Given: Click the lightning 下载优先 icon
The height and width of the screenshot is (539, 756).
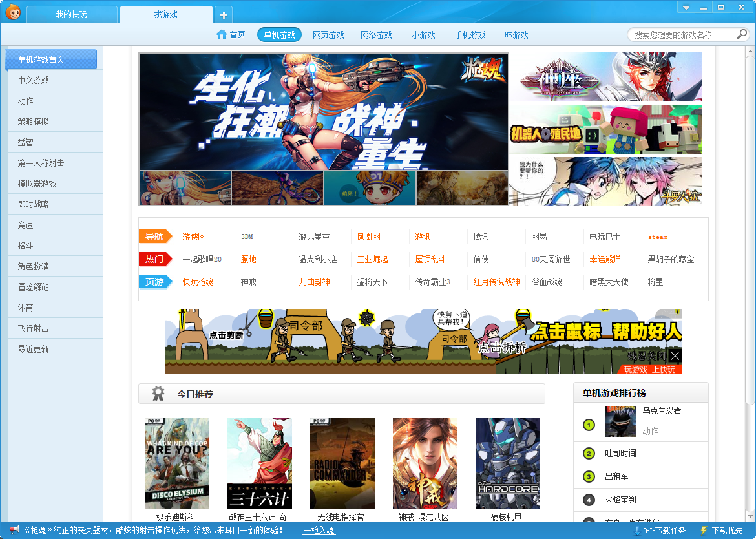Looking at the screenshot, I should [x=704, y=531].
